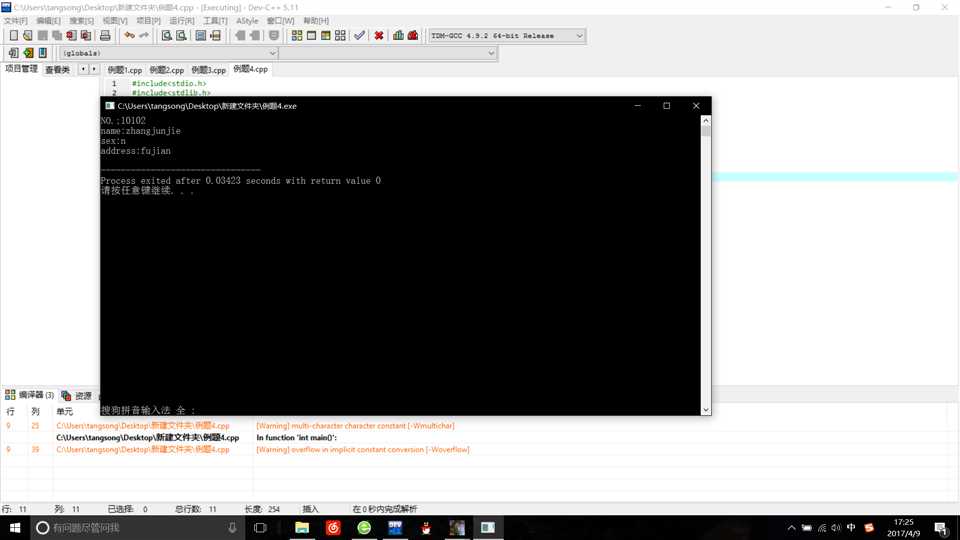Click the console scrollbar down arrow
960x540 pixels.
(x=706, y=410)
